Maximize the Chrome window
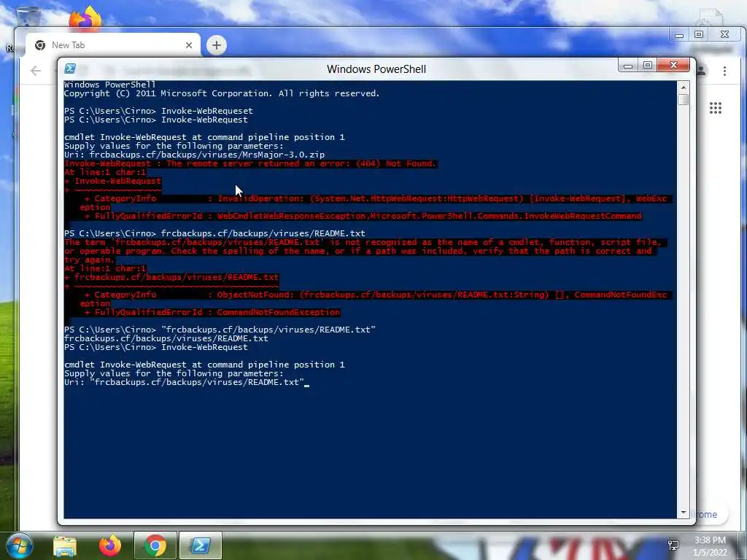Viewport: 747px width, 560px height. click(x=699, y=35)
